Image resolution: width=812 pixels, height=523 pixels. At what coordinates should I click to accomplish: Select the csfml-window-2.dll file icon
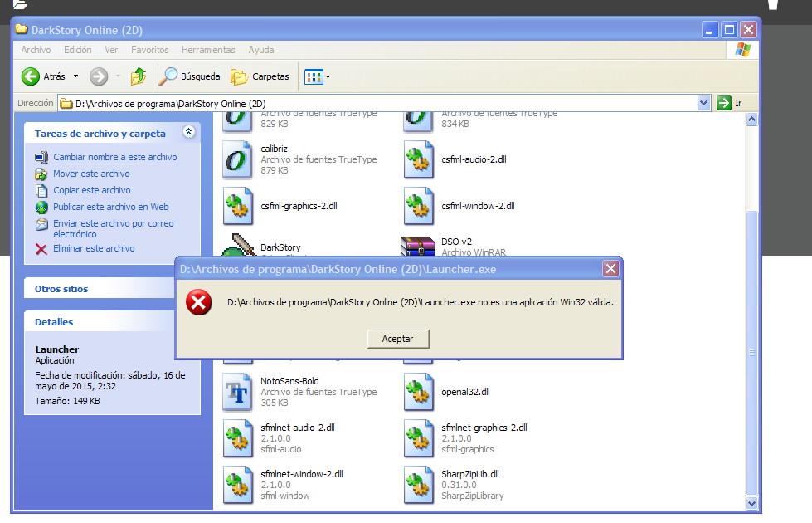point(419,207)
